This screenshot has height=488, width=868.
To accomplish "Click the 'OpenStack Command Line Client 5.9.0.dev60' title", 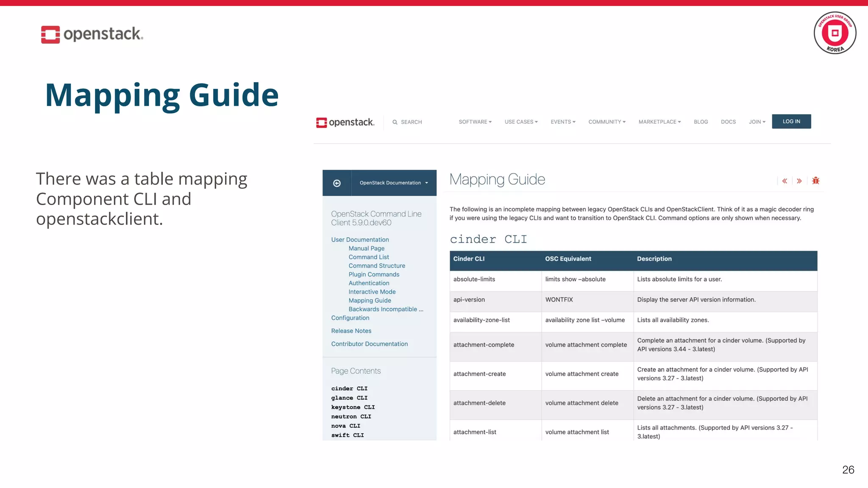I will coord(376,219).
